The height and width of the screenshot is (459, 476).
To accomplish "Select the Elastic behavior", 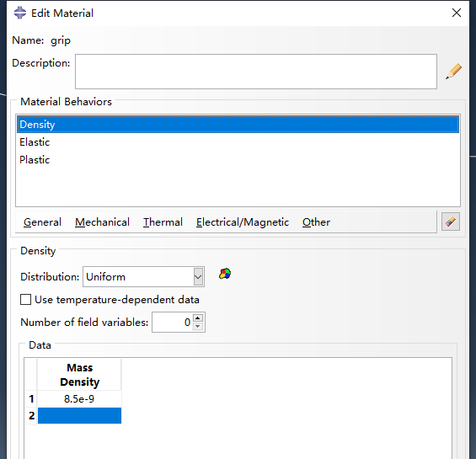I will [238, 142].
